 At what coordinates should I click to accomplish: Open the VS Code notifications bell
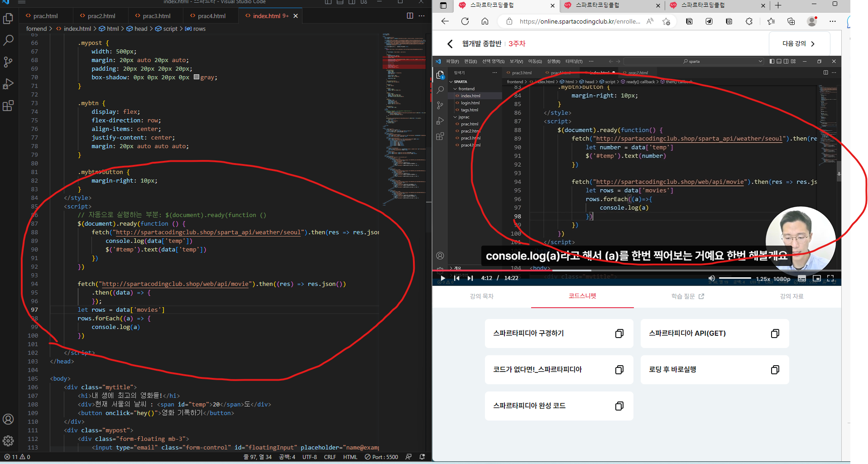[x=422, y=457]
